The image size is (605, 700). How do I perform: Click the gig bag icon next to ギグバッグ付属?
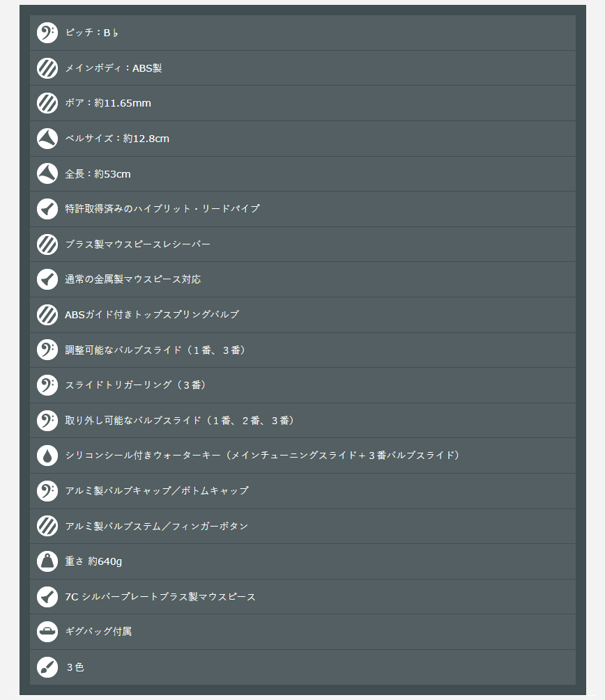47,632
